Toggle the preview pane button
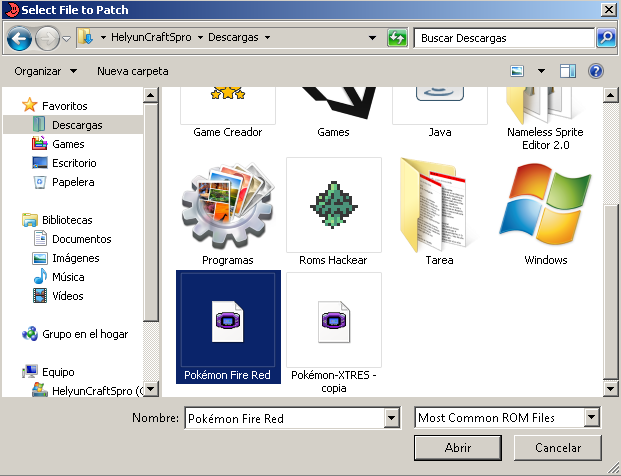The width and height of the screenshot is (621, 476). coord(568,71)
